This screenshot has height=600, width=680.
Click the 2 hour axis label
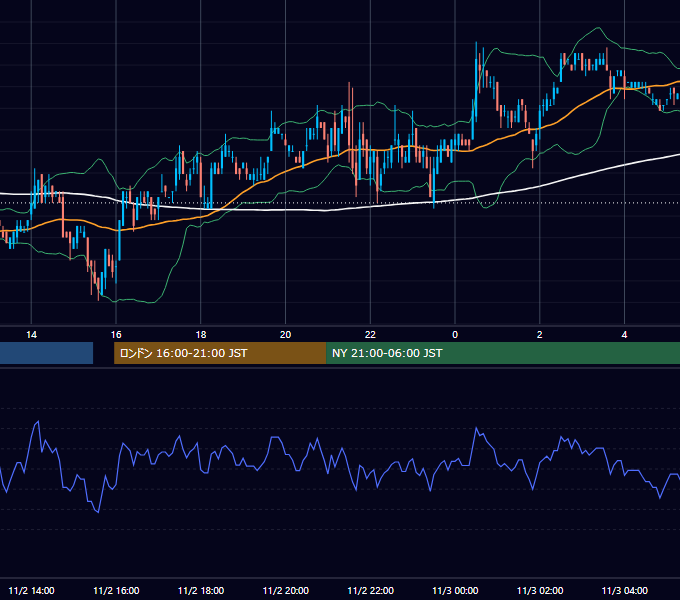pos(539,335)
